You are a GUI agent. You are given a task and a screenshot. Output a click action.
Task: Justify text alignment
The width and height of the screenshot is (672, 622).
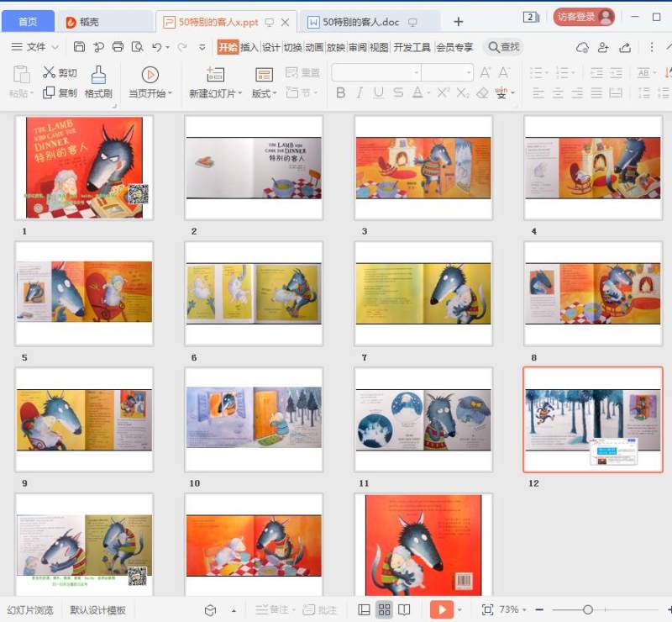tap(596, 92)
